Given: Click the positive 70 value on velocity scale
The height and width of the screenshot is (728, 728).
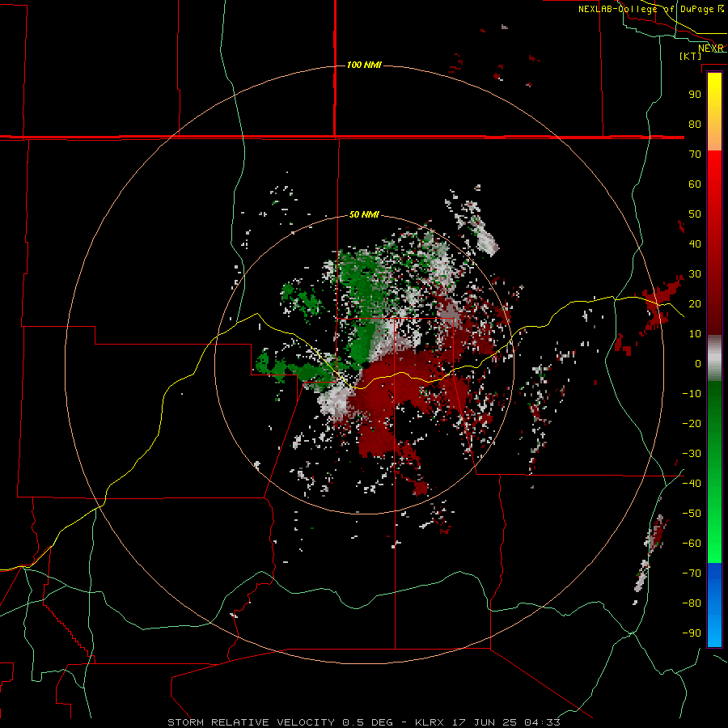Looking at the screenshot, I should (x=695, y=154).
